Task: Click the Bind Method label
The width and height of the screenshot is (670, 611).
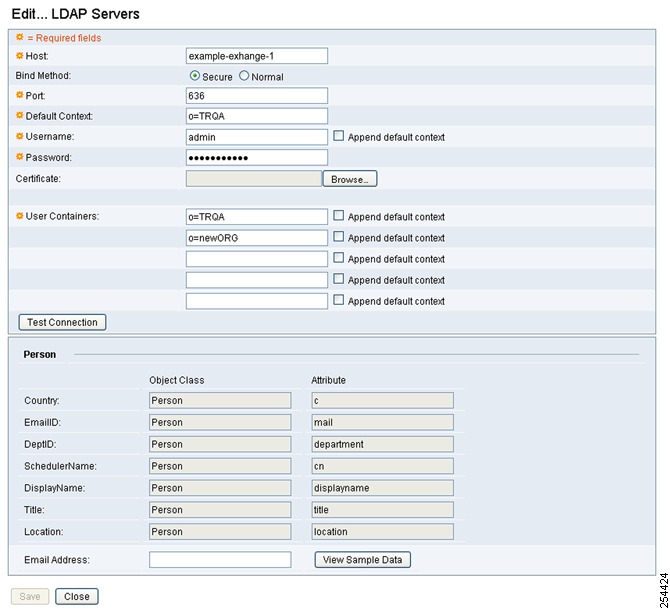Action: 44,76
